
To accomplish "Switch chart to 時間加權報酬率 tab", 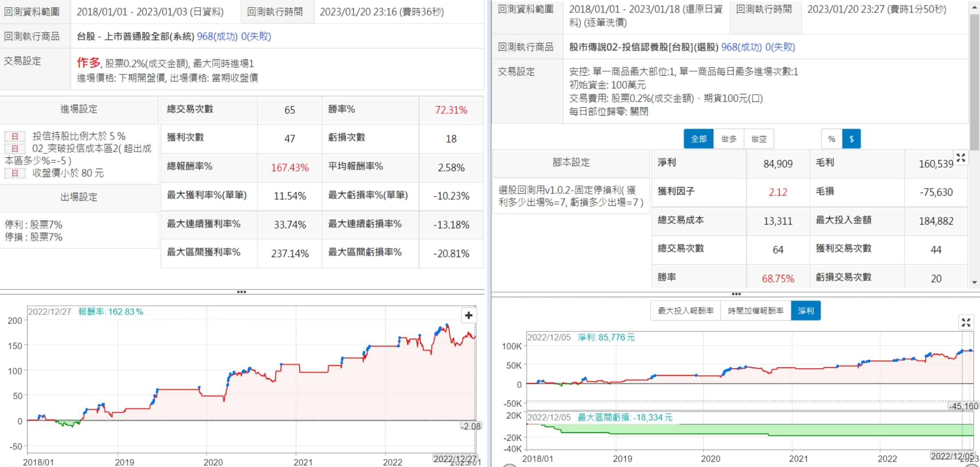I will [755, 311].
